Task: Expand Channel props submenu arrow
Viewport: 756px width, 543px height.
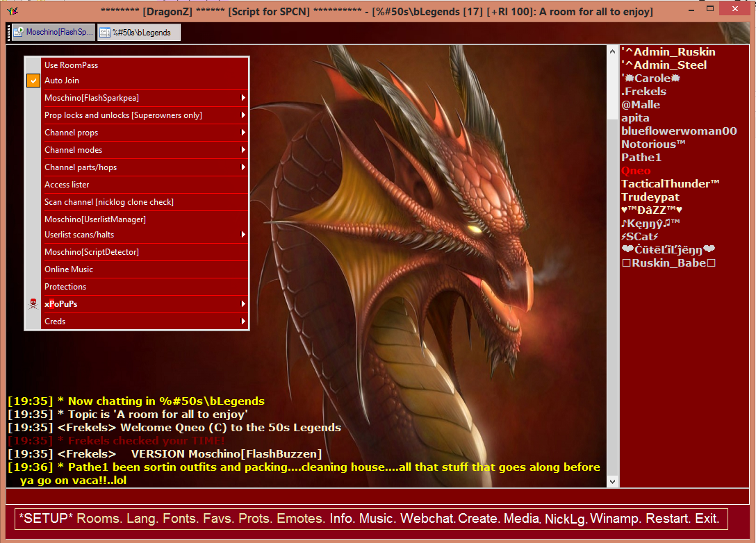Action: click(243, 133)
